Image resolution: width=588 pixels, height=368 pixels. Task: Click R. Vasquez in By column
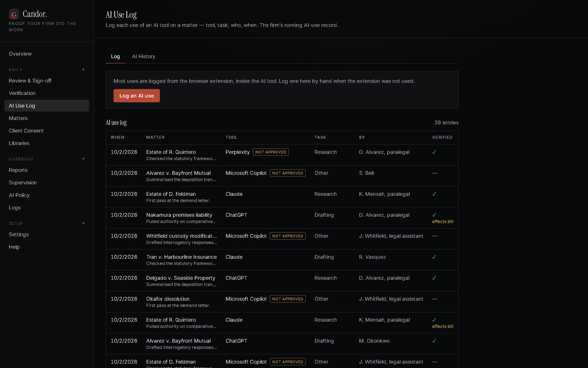pos(372,257)
